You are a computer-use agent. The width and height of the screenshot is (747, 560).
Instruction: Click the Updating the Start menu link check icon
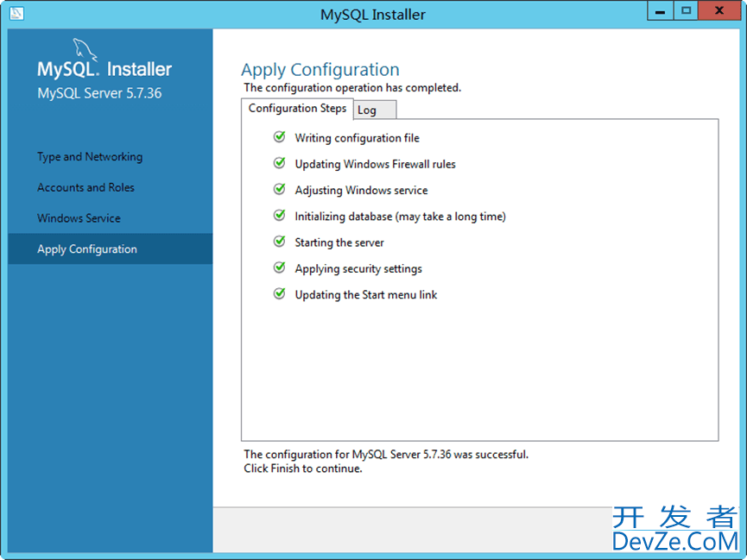(x=280, y=294)
